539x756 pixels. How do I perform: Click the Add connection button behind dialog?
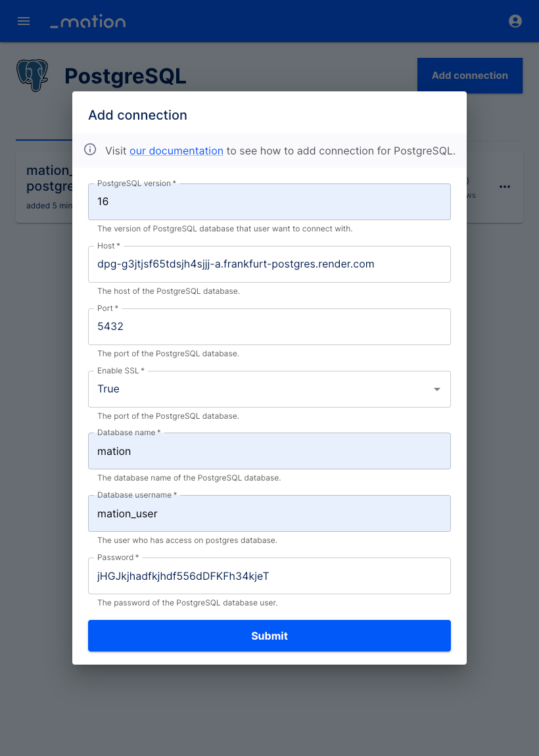(x=469, y=75)
